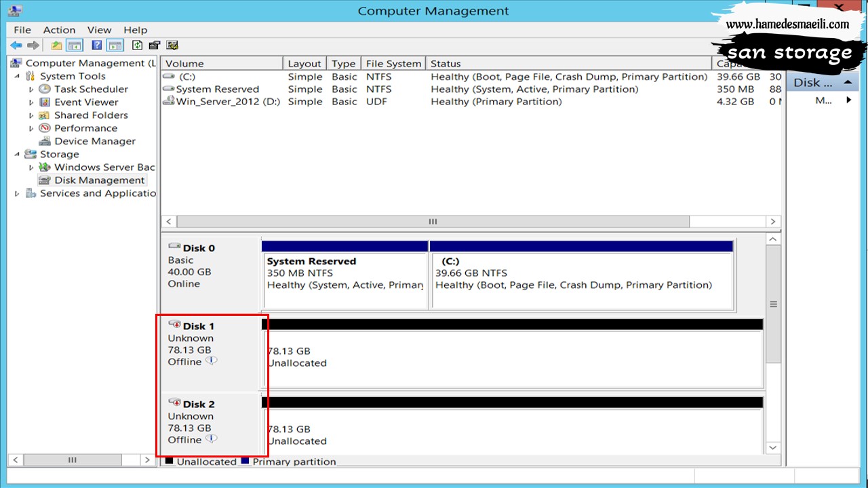Open the More Actions submenu arrow
The image size is (868, 488).
(x=848, y=100)
